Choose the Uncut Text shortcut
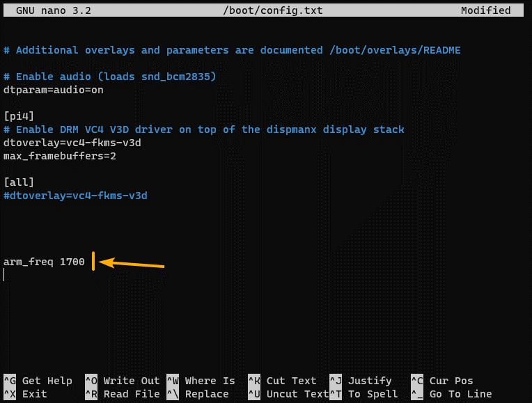The width and height of the screenshot is (532, 403). click(297, 394)
